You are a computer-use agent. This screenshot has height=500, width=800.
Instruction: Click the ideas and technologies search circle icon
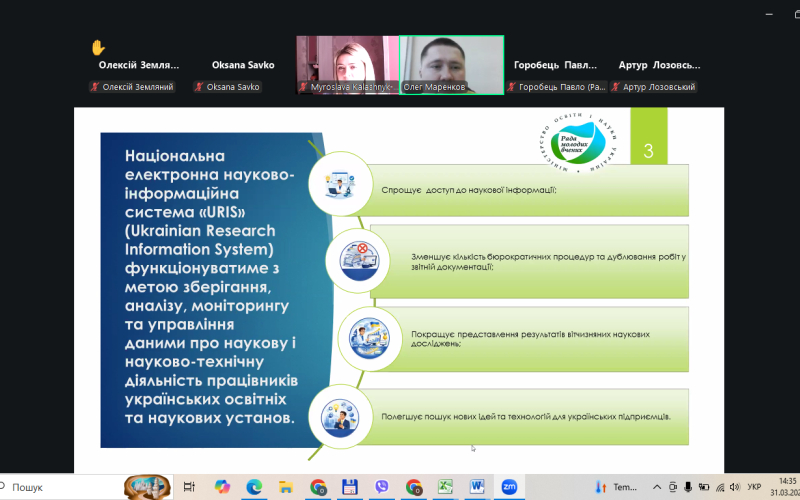(340, 417)
